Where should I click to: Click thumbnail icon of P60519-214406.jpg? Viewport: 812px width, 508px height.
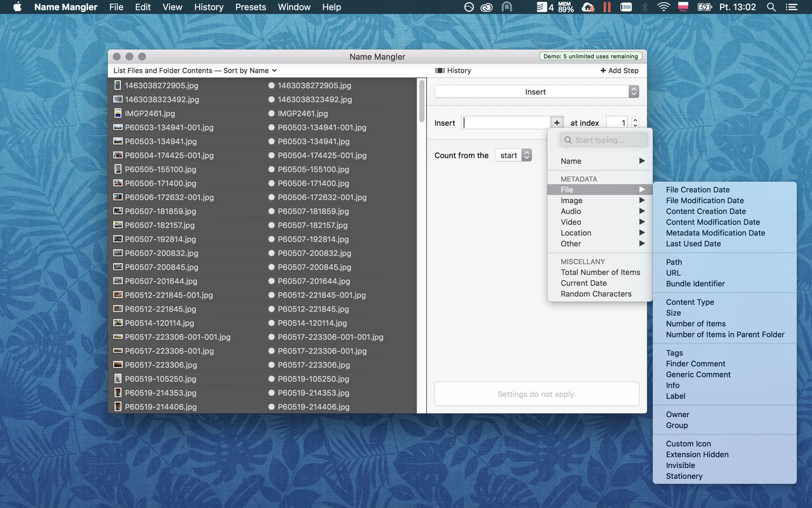(118, 407)
